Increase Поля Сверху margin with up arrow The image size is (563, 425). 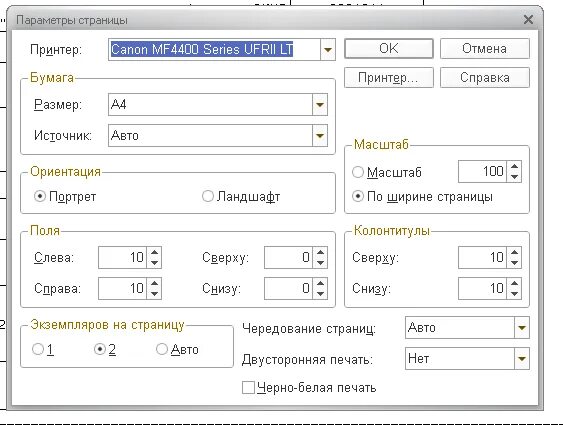coord(320,252)
